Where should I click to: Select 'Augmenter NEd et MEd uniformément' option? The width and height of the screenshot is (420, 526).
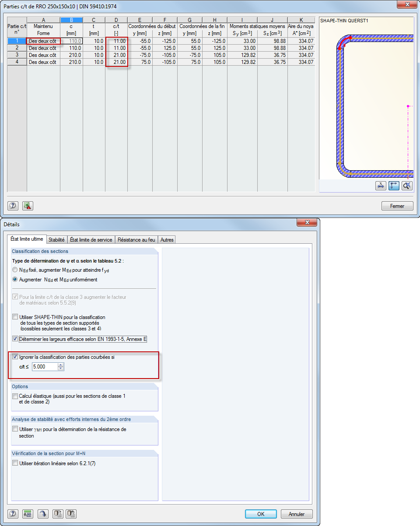coord(15,279)
